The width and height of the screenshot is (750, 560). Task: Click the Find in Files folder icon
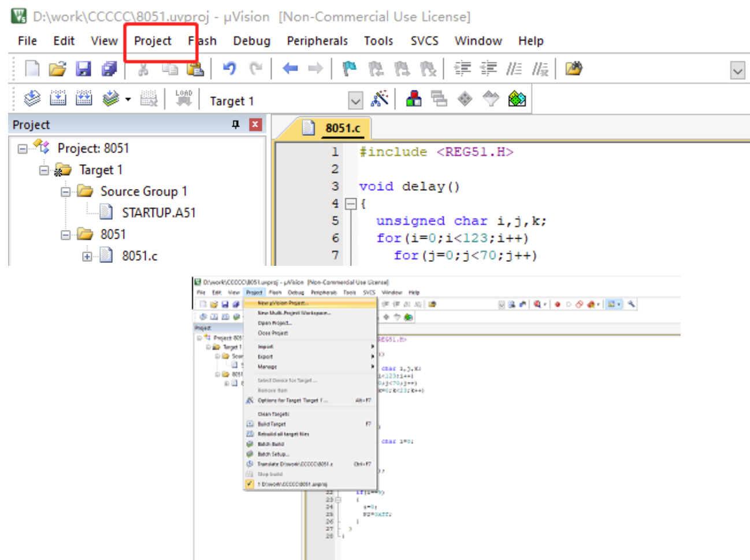pyautogui.click(x=573, y=69)
